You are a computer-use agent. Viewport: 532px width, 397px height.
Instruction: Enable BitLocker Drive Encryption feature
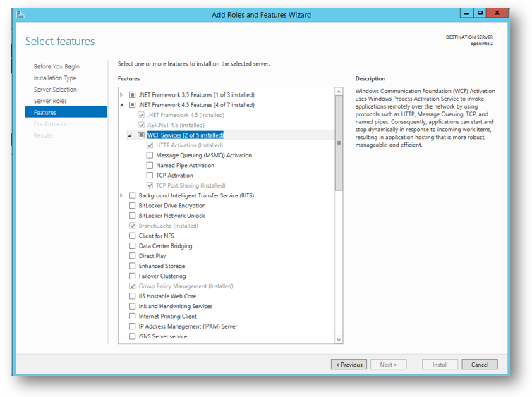coord(133,205)
